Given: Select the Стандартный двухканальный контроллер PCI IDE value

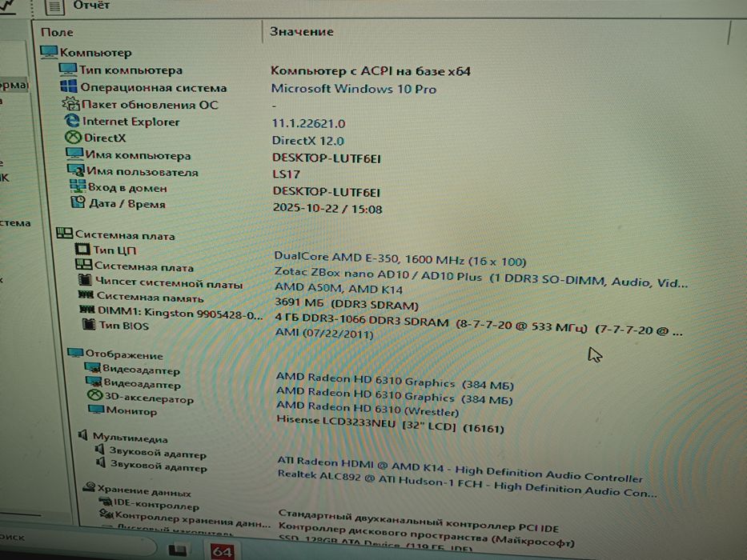Looking at the screenshot, I should [418, 521].
